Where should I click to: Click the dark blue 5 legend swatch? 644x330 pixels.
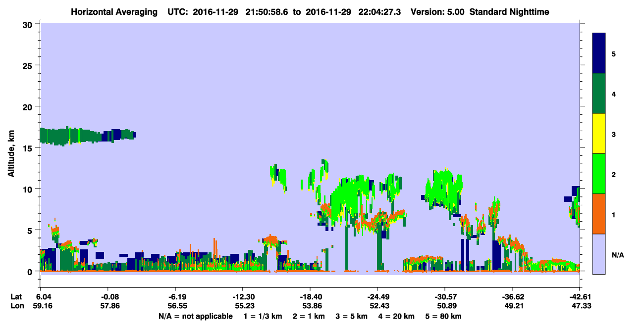(x=599, y=53)
